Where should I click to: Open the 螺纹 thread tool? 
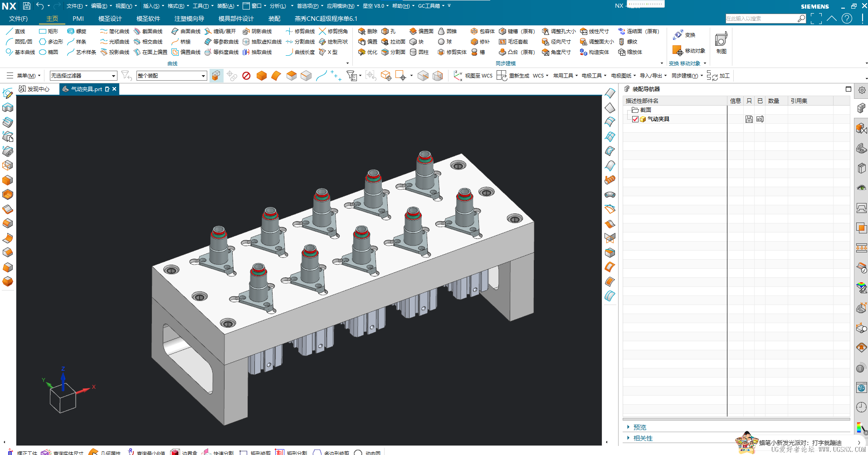coord(628,42)
